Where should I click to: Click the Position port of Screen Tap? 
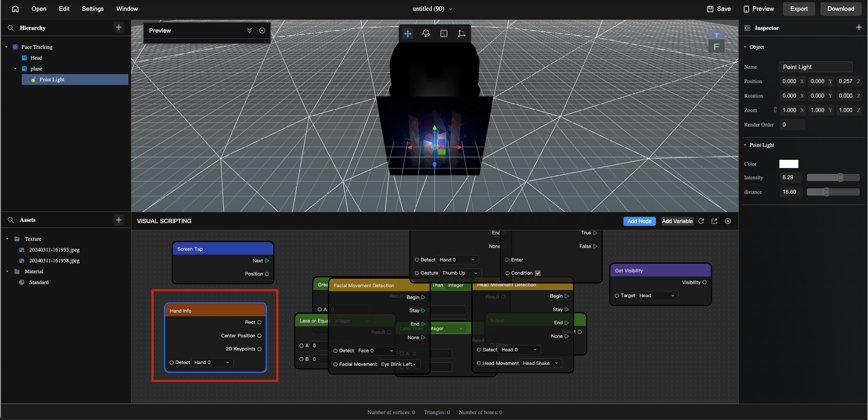pos(267,274)
